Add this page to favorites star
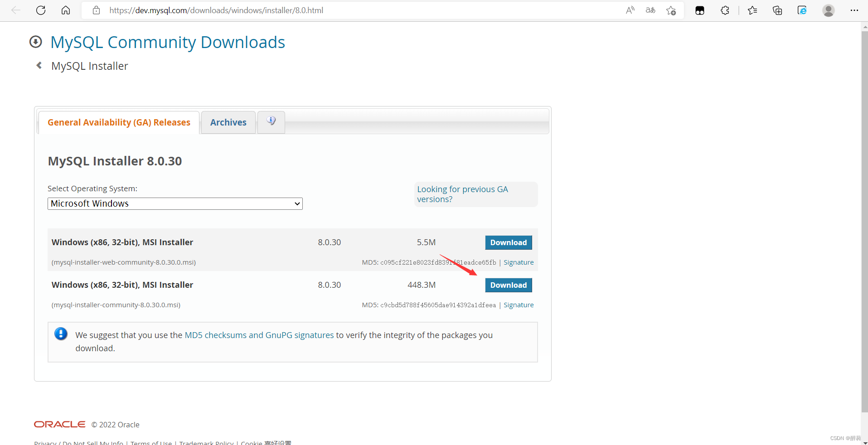 (671, 10)
